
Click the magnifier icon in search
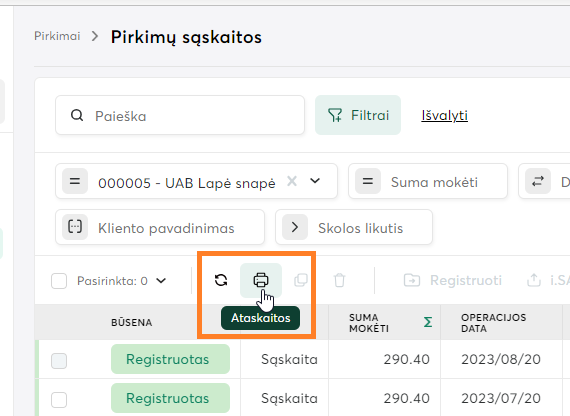coord(77,116)
